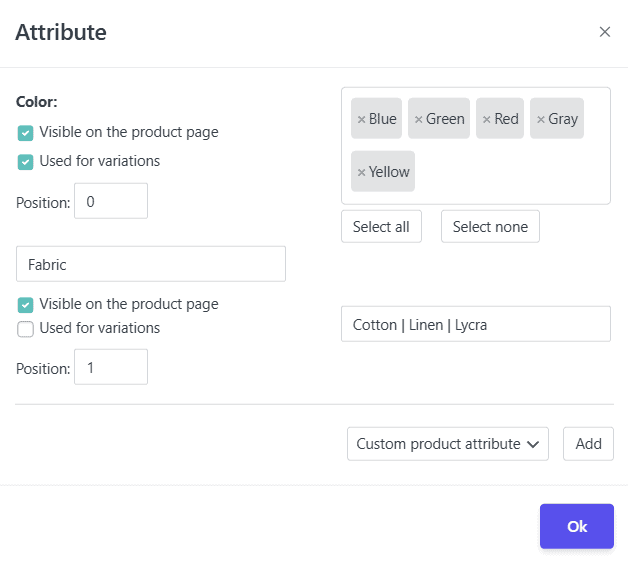Remove the Yellow color tag
The width and height of the screenshot is (628, 564).
361,172
